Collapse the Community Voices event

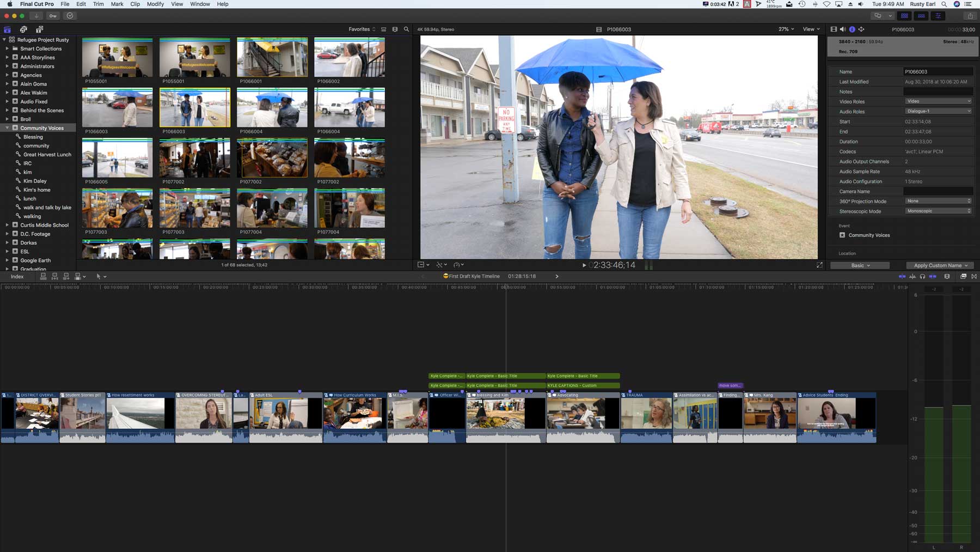point(7,128)
